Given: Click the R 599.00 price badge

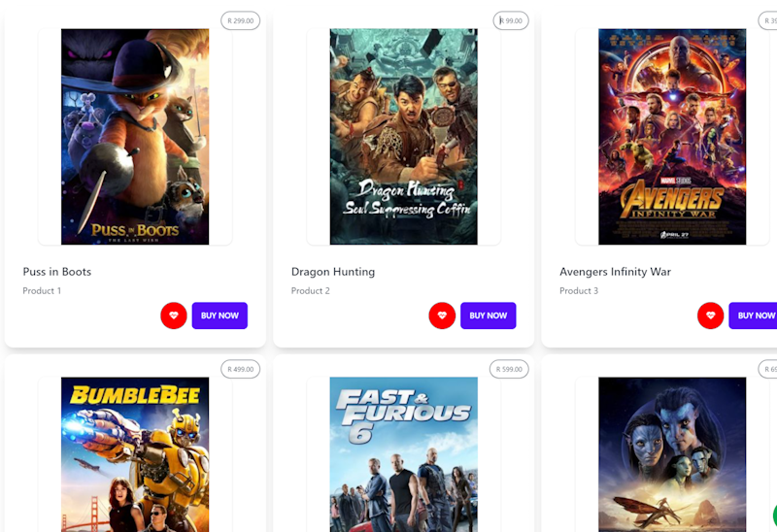Looking at the screenshot, I should tap(509, 369).
